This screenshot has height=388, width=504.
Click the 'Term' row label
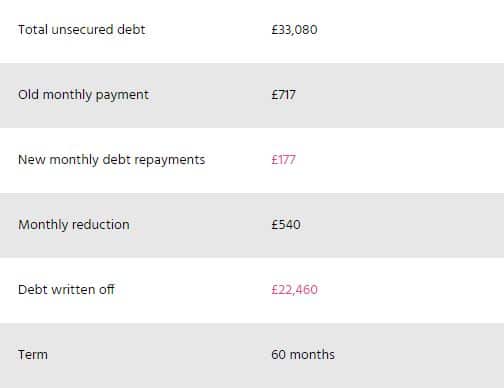[33, 354]
